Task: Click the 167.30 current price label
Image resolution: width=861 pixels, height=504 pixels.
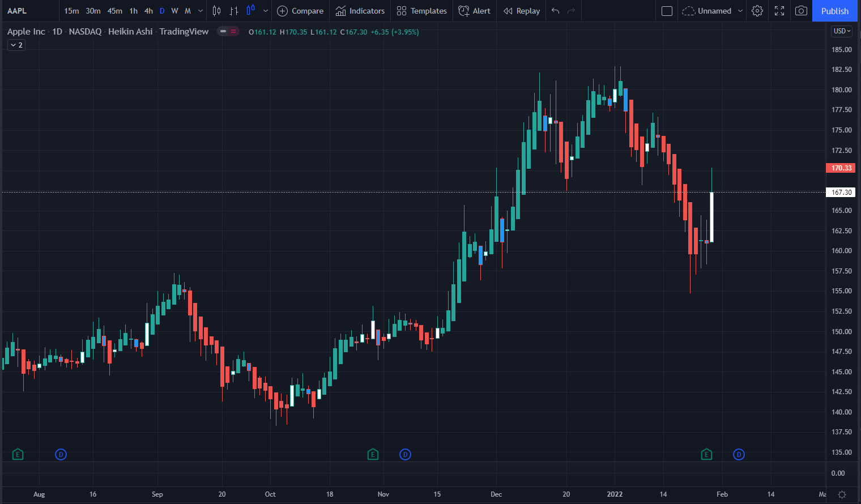Action: click(x=841, y=193)
